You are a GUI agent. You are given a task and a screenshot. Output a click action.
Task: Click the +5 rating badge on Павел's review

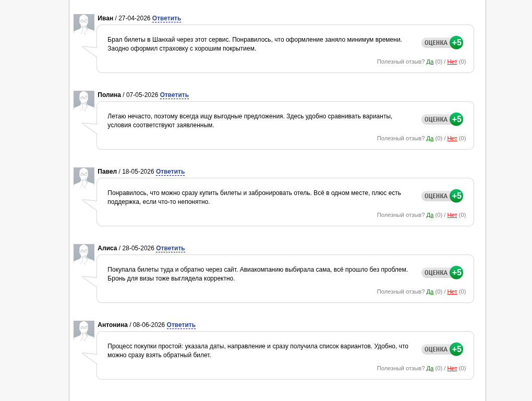click(x=456, y=196)
